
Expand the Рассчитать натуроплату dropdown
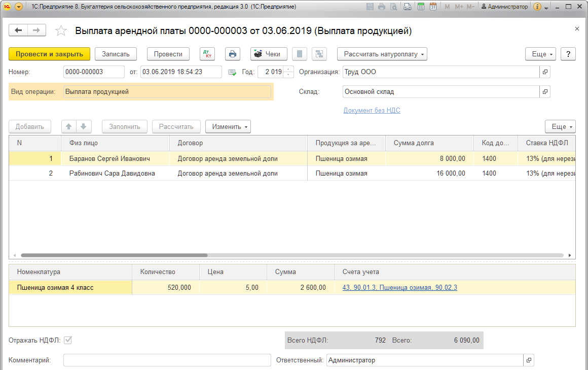tap(382, 54)
